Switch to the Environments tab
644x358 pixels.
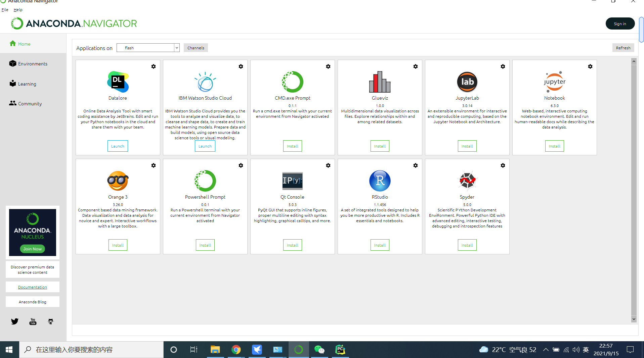tap(33, 64)
